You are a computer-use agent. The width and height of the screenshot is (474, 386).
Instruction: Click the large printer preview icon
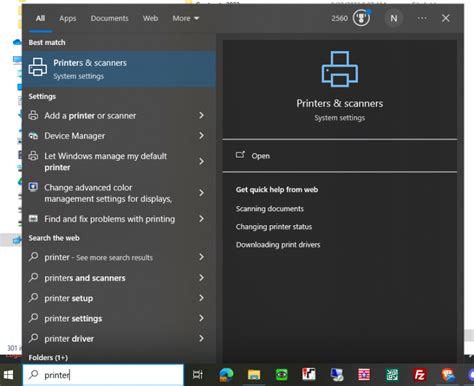click(340, 69)
